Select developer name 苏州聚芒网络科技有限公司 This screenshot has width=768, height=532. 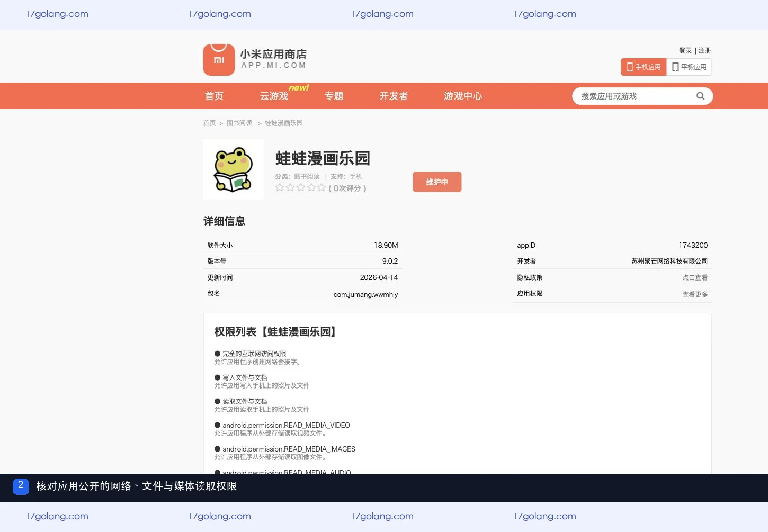[x=669, y=261]
